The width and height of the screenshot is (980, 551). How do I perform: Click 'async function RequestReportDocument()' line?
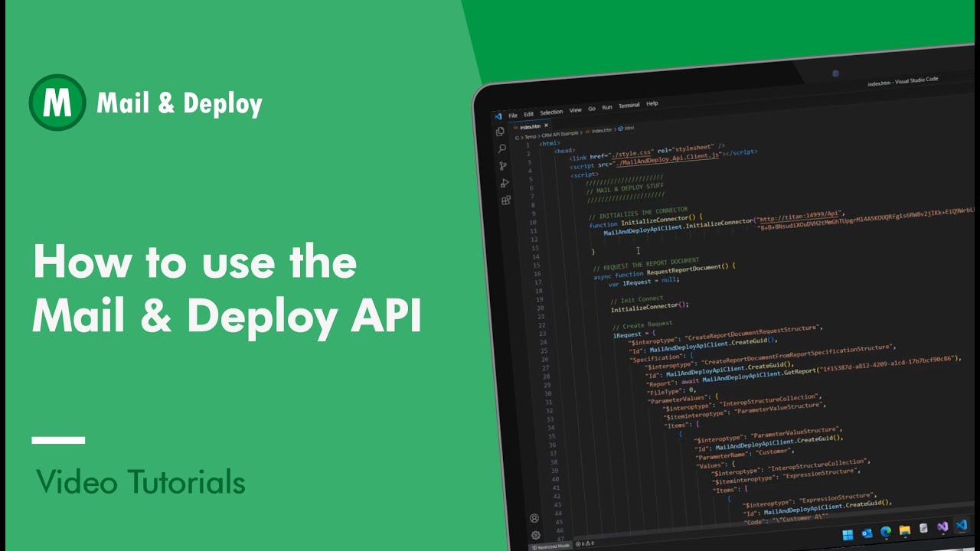[664, 273]
